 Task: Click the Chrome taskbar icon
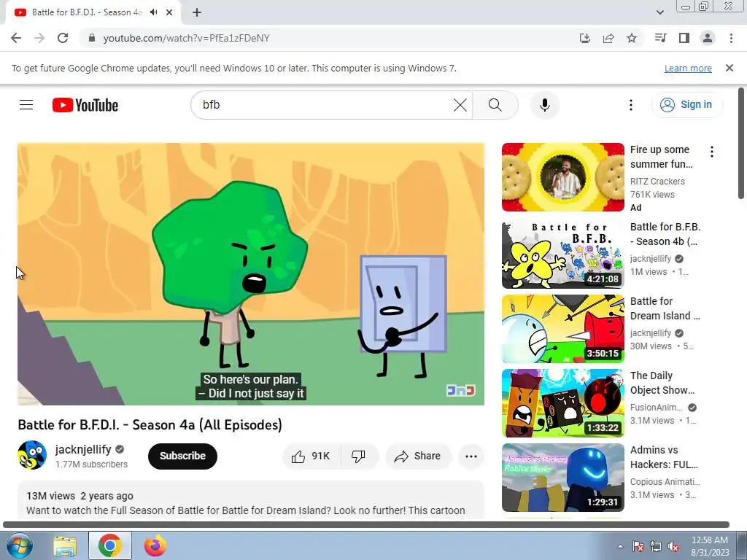tap(110, 545)
